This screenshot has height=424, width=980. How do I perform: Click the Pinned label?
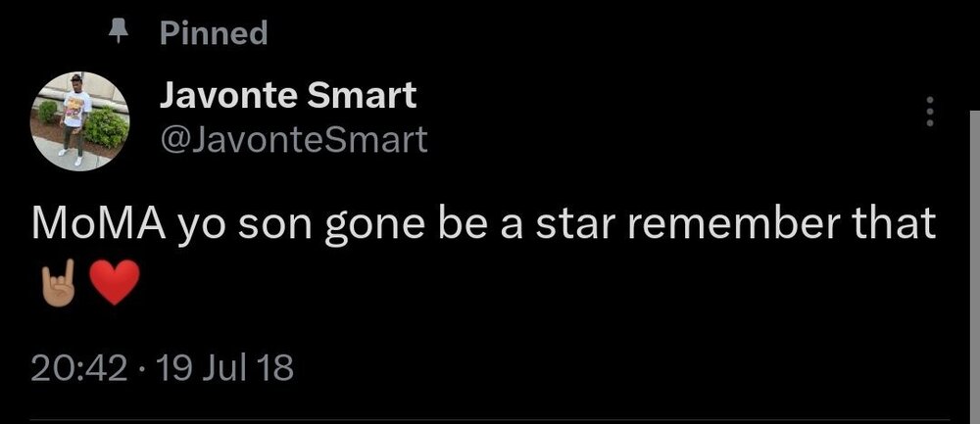click(x=213, y=32)
